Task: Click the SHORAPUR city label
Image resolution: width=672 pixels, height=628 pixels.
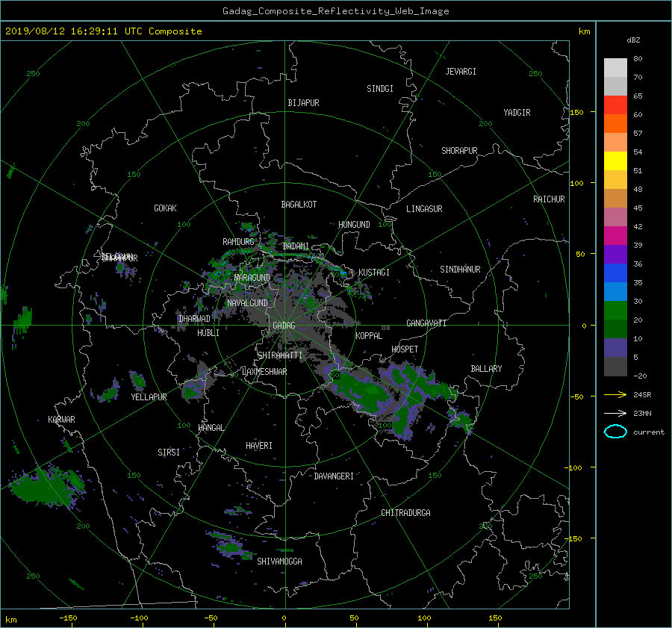Action: (459, 151)
